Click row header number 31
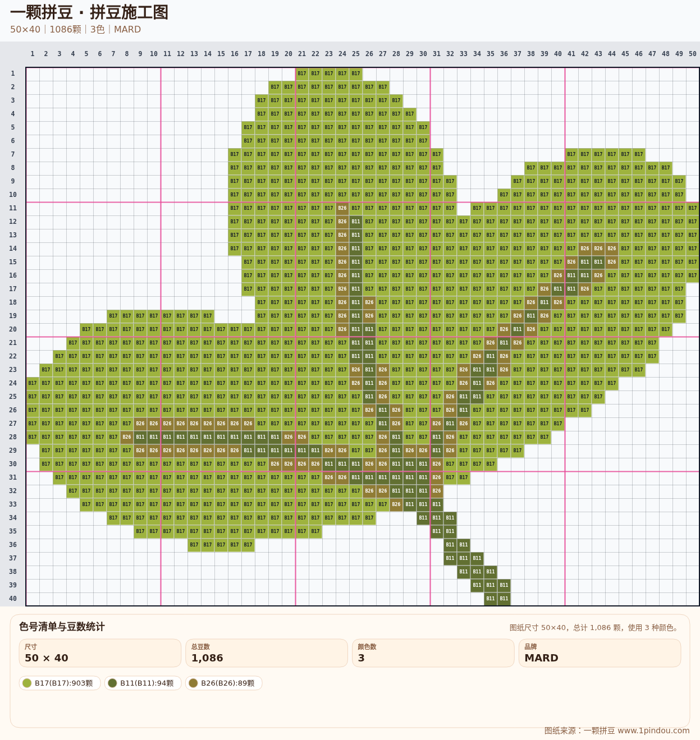700x740 pixels. tap(12, 477)
